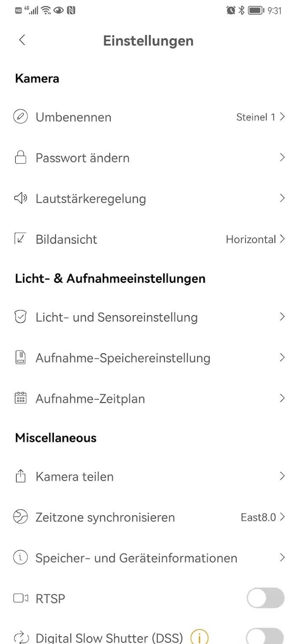Open the Zeitzone East8.0 chevron
297x644 pixels.
(282, 517)
